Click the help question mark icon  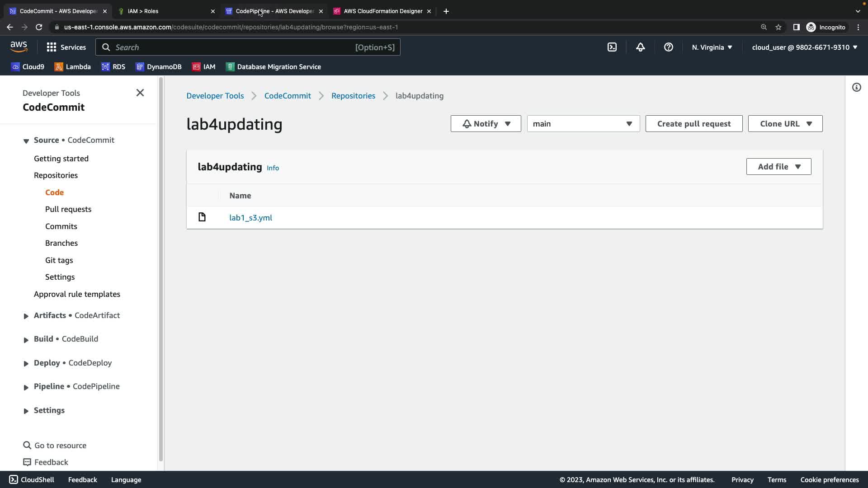[x=668, y=47]
